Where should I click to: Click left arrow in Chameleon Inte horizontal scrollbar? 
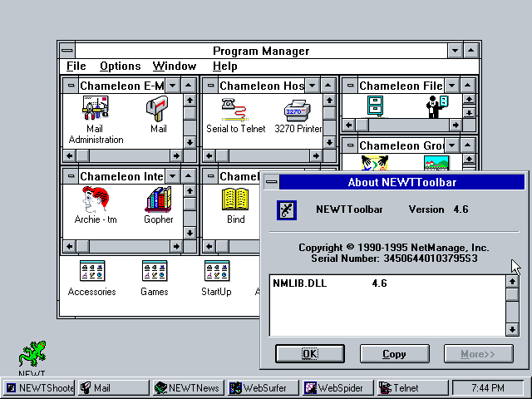click(70, 246)
